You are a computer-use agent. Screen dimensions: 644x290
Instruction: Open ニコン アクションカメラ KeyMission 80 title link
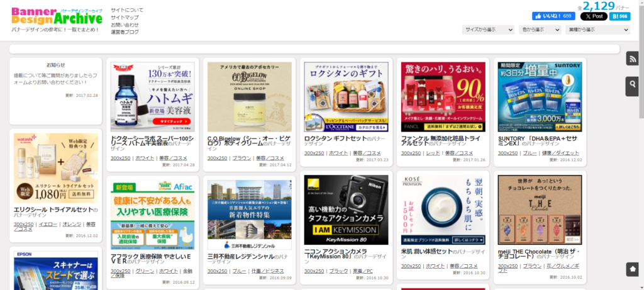(335, 254)
